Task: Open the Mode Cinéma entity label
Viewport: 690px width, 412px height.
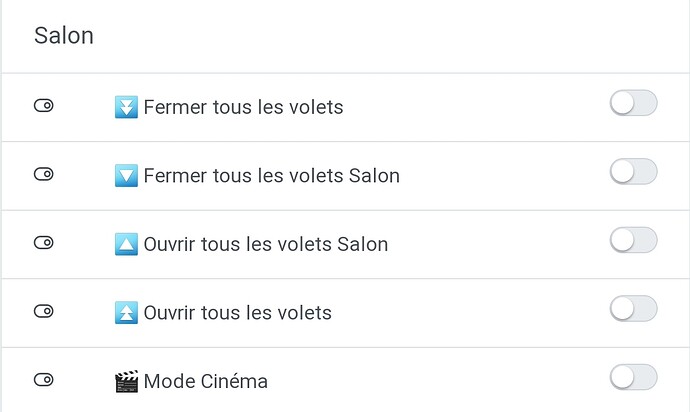Action: pyautogui.click(x=205, y=381)
